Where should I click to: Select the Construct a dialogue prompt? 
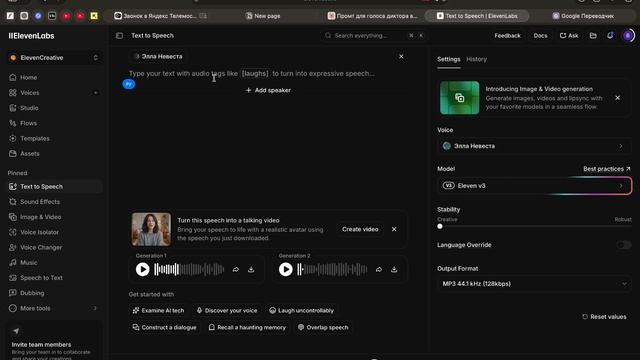[164, 327]
